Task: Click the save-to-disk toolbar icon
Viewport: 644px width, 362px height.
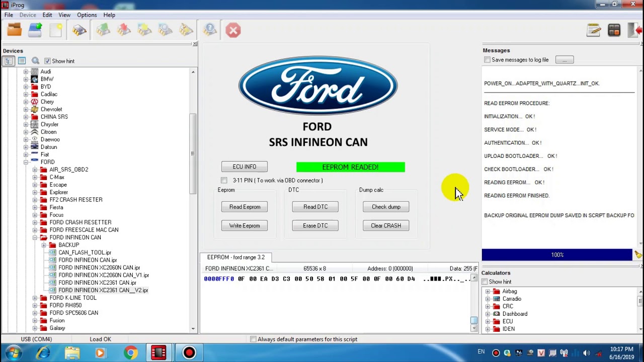Action: (x=35, y=30)
